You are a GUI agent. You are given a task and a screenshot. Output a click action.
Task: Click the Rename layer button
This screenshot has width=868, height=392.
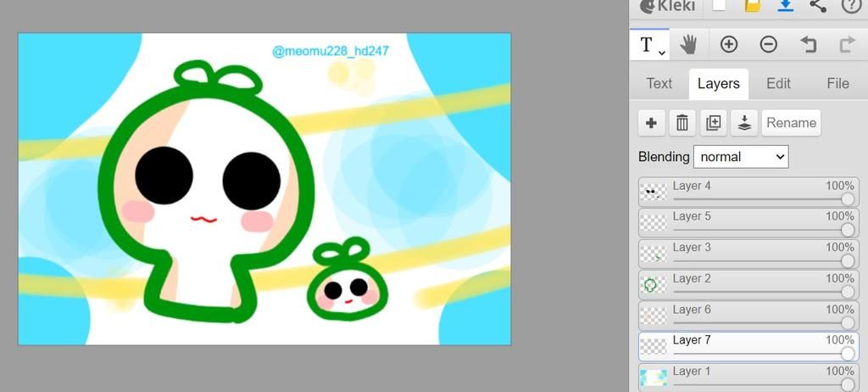pos(791,122)
